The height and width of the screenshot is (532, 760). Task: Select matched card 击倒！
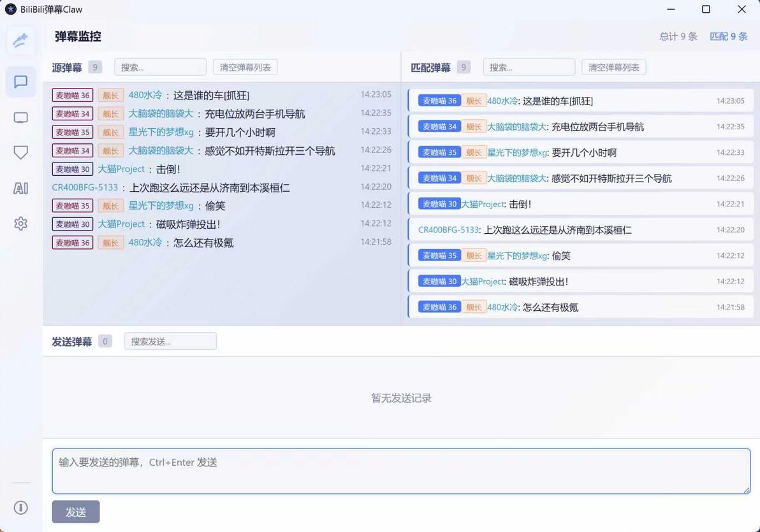click(x=581, y=204)
